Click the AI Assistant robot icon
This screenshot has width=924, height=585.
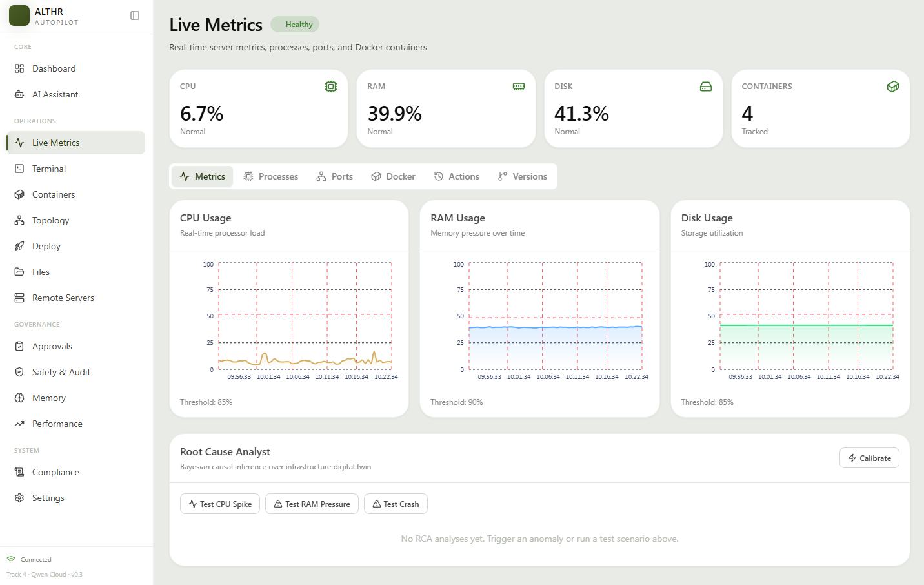tap(19, 94)
